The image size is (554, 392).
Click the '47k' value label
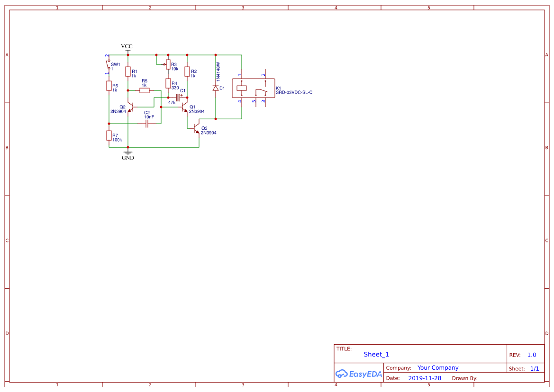(172, 103)
